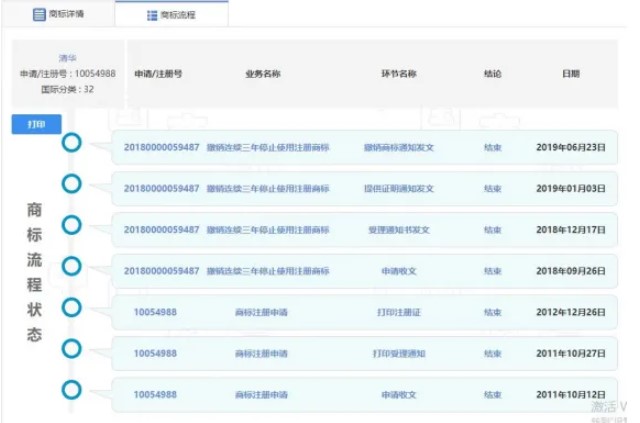640x423 pixels.
Task: Click 结束 in 2011年10月12日 row
Action: click(x=493, y=395)
